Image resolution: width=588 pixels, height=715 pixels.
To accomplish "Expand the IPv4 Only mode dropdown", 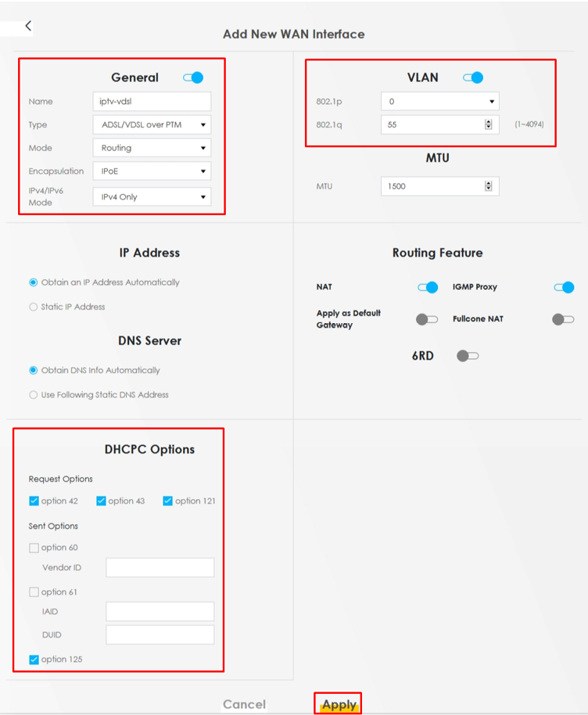I will tap(152, 197).
